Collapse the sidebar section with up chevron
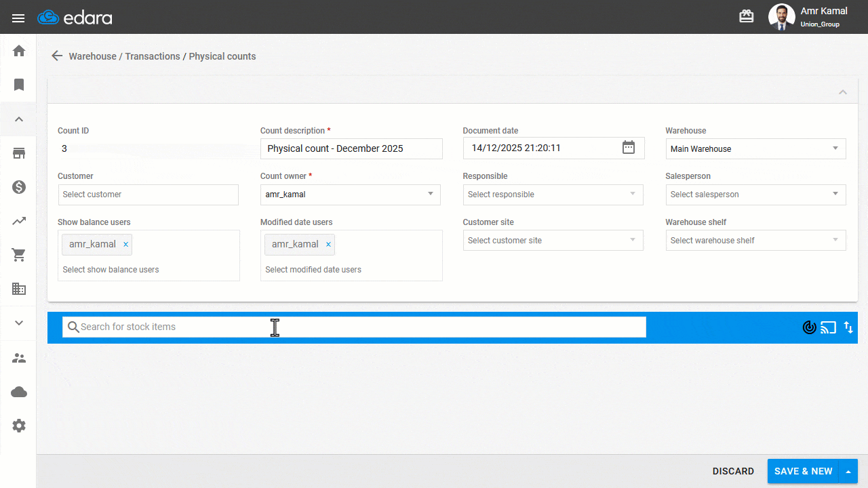The image size is (868, 488). coord(19,119)
